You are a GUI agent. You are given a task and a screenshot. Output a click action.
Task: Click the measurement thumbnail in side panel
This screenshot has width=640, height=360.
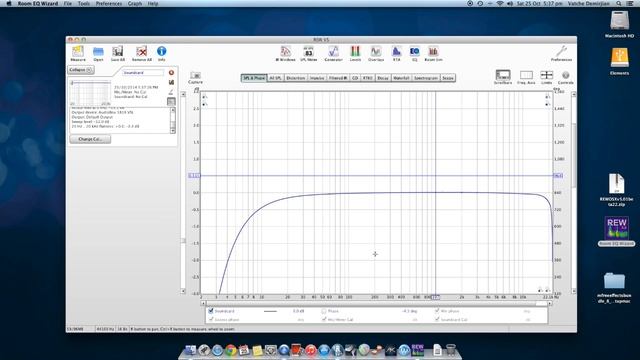pos(90,93)
